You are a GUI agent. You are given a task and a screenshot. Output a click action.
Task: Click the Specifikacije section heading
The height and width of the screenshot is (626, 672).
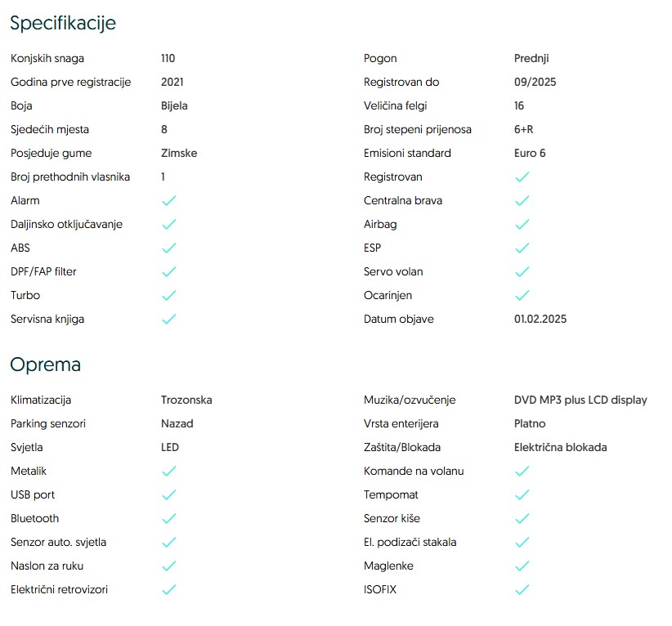click(x=63, y=23)
